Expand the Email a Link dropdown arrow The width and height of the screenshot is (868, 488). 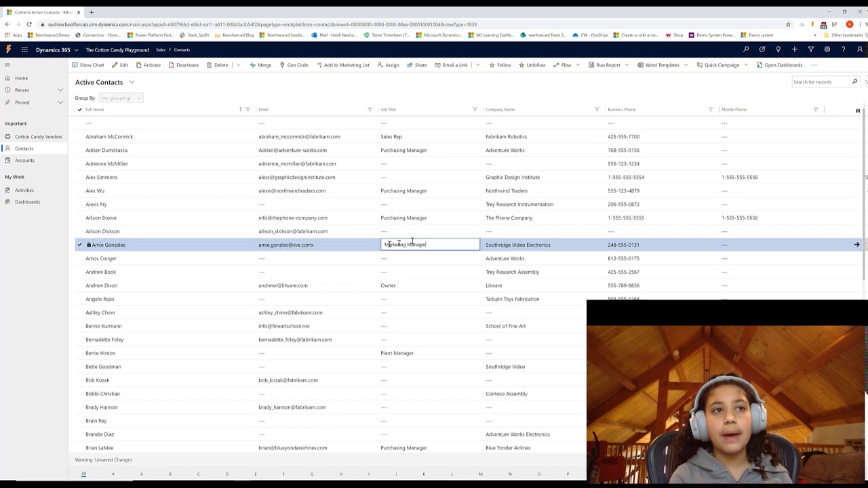coord(477,65)
